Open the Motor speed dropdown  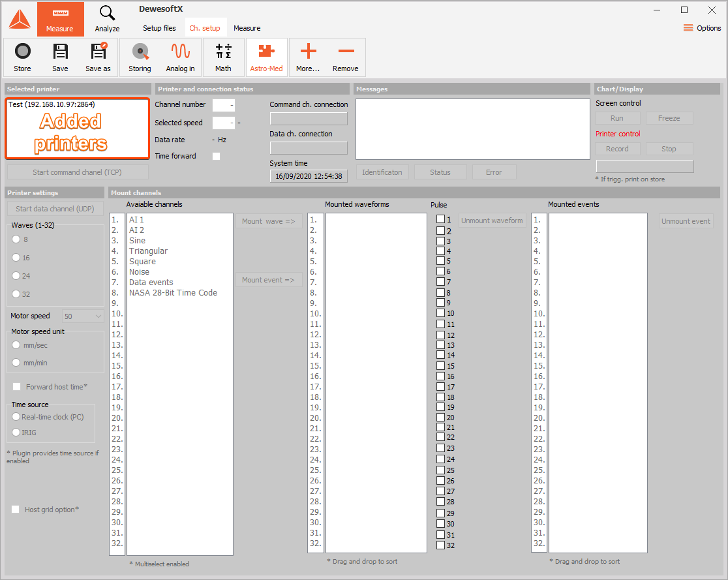click(x=83, y=316)
